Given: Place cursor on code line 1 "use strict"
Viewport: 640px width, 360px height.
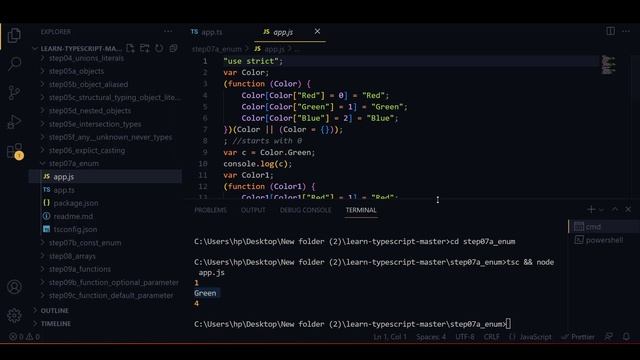Looking at the screenshot, I should (x=253, y=61).
